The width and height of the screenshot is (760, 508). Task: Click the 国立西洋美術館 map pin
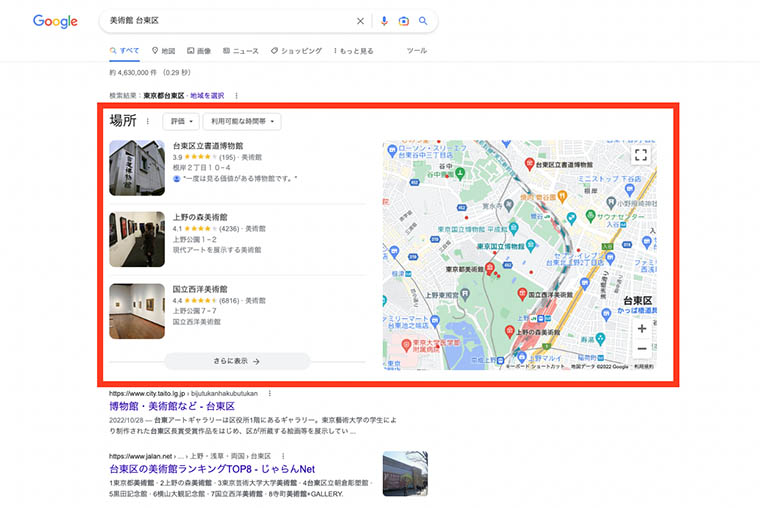point(522,293)
